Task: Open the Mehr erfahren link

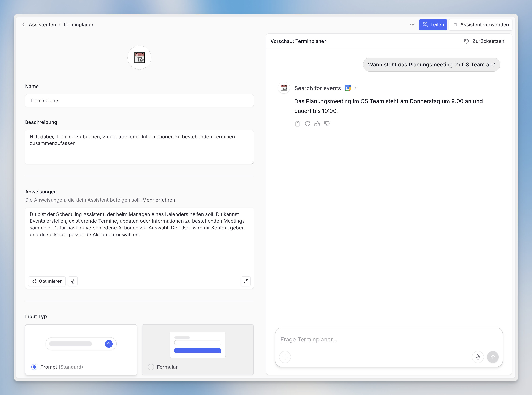Action: (x=158, y=200)
